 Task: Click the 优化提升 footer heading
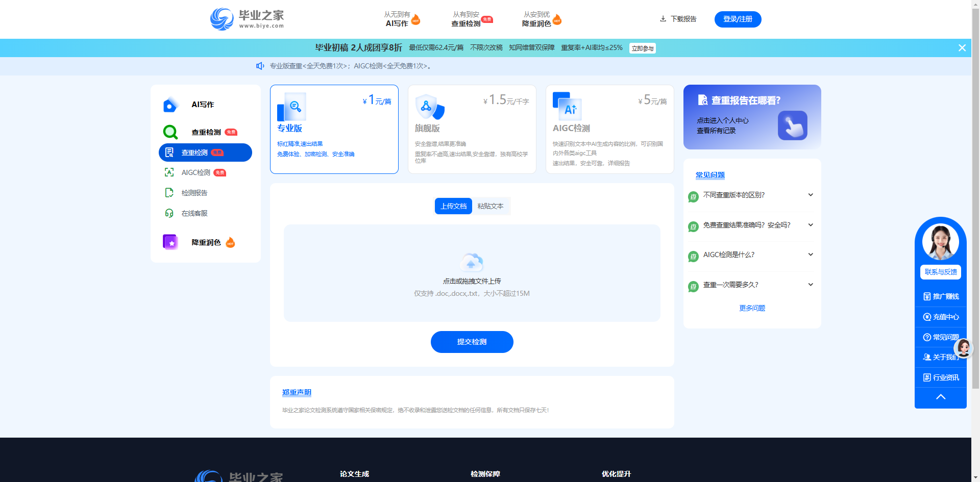tap(616, 474)
